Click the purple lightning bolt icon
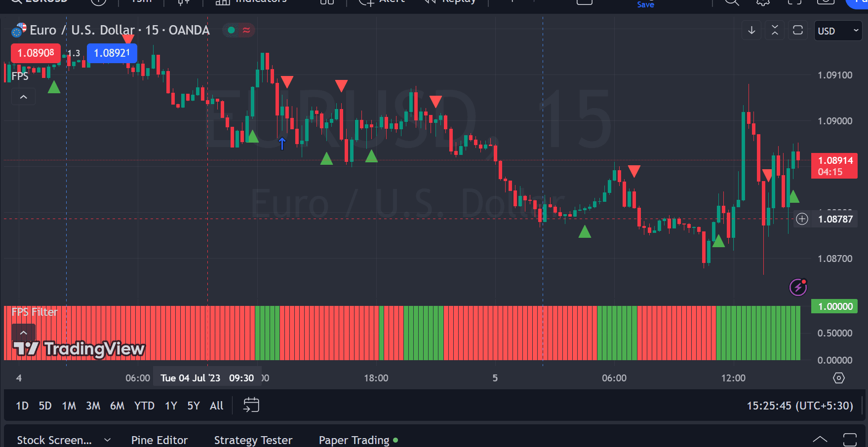The image size is (868, 447). tap(798, 287)
